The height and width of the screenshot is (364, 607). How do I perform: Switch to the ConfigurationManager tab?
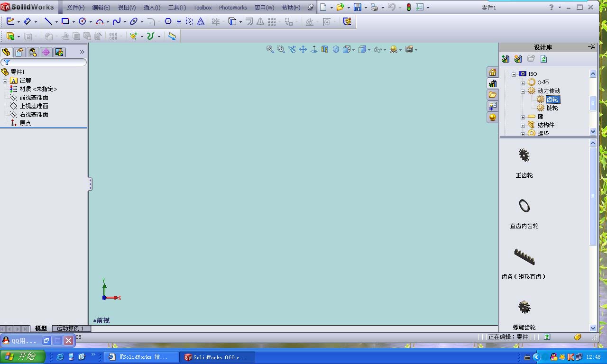pos(33,52)
